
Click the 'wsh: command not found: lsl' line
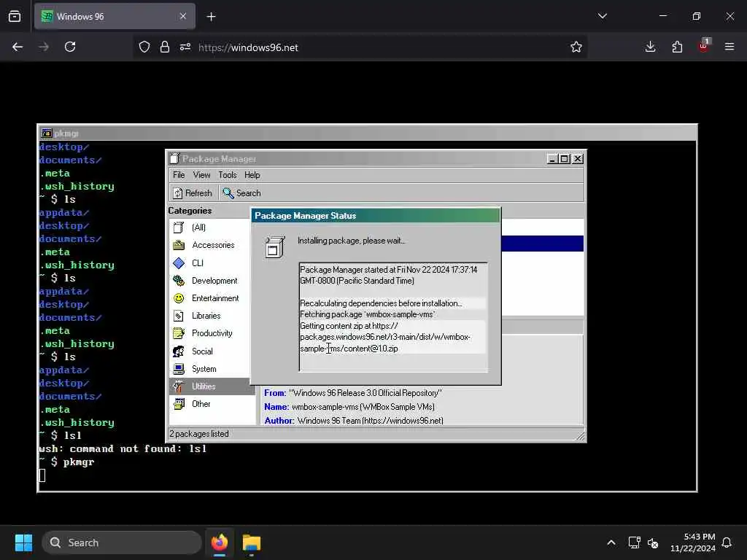point(123,448)
